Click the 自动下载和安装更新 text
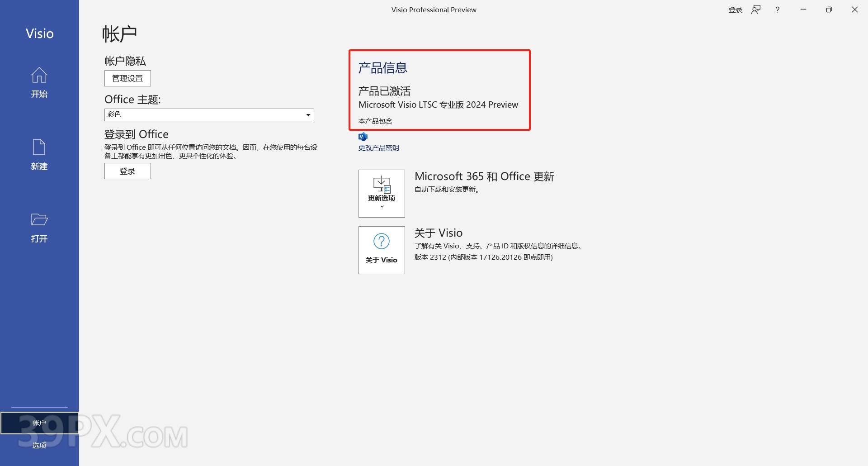This screenshot has width=868, height=466. [x=447, y=190]
